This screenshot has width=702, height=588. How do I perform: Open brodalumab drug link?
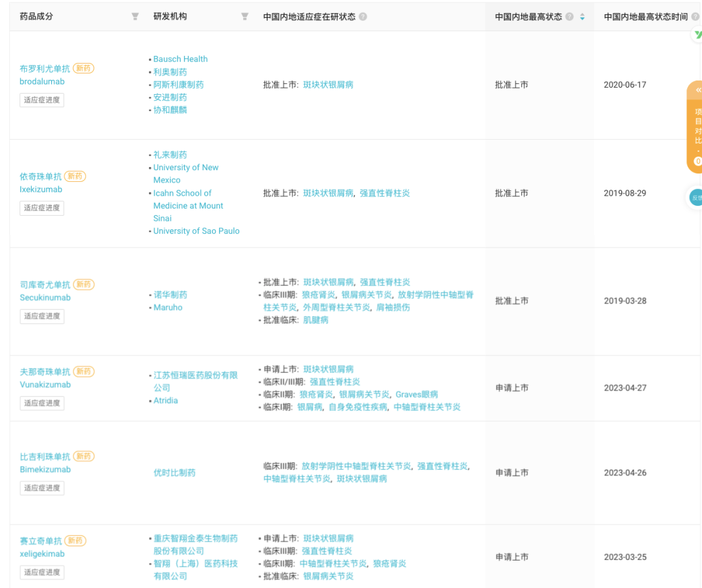(42, 81)
